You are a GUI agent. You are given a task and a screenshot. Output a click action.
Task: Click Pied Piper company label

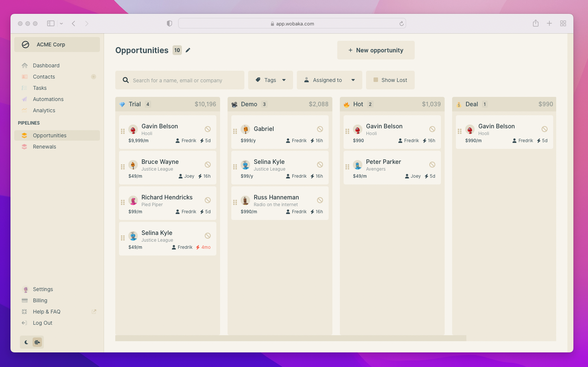coord(152,205)
